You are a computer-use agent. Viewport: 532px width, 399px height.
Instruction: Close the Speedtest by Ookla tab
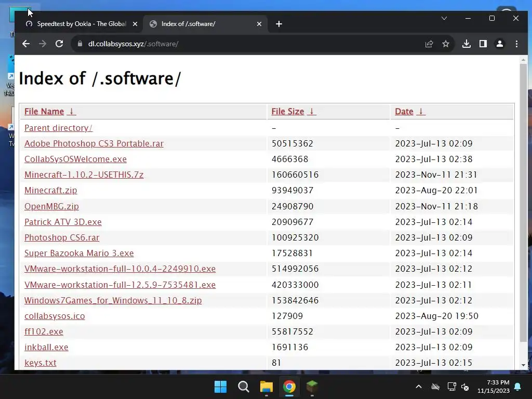135,24
